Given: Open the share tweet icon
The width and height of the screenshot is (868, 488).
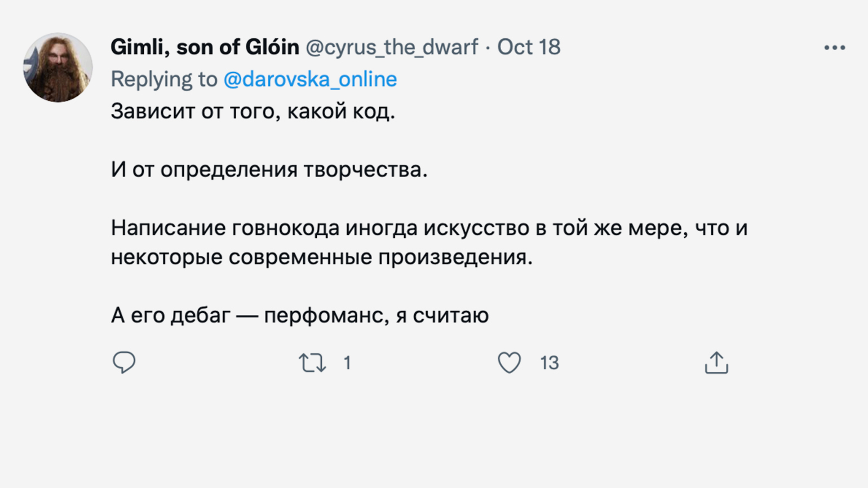Looking at the screenshot, I should (x=716, y=363).
